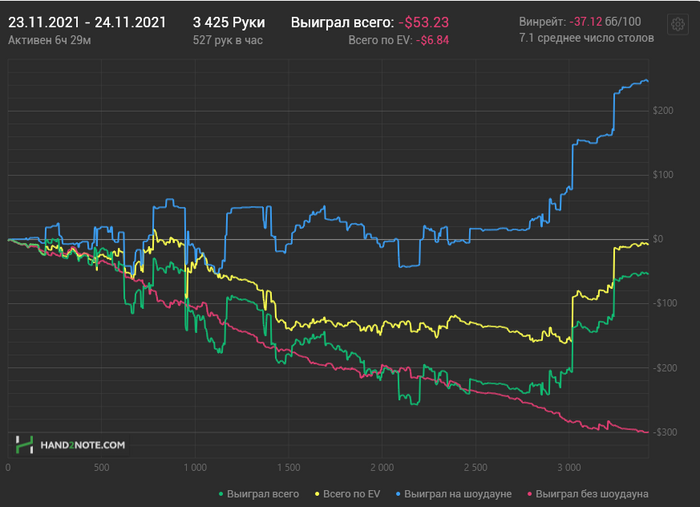700x507 pixels.
Task: Click the 'Выиграл всего:' header label
Action: (342, 22)
